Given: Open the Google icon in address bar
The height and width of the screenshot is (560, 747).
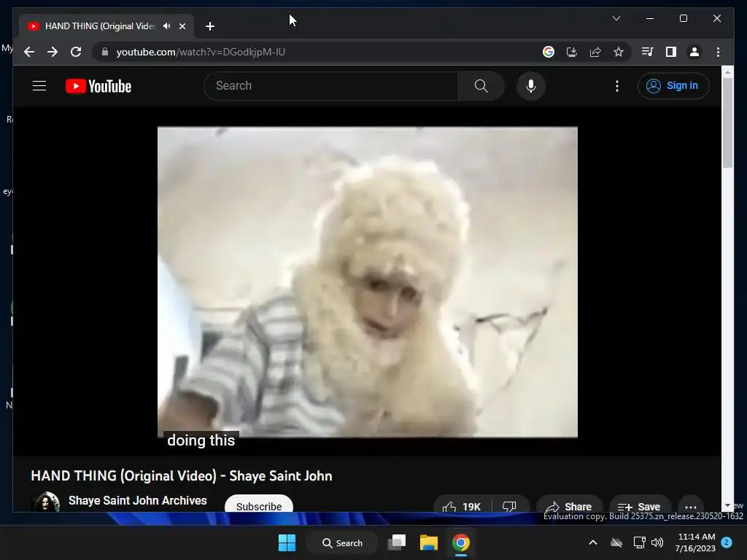Looking at the screenshot, I should (549, 52).
